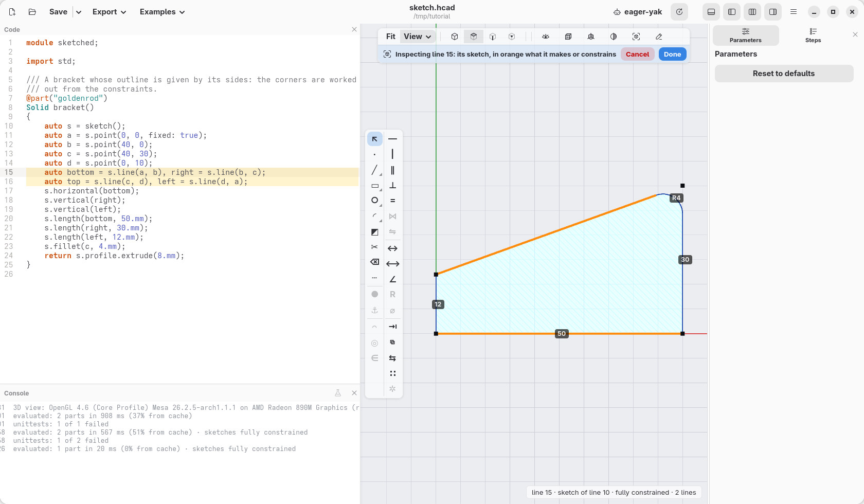Click the open folder icon
864x504 pixels.
click(32, 12)
